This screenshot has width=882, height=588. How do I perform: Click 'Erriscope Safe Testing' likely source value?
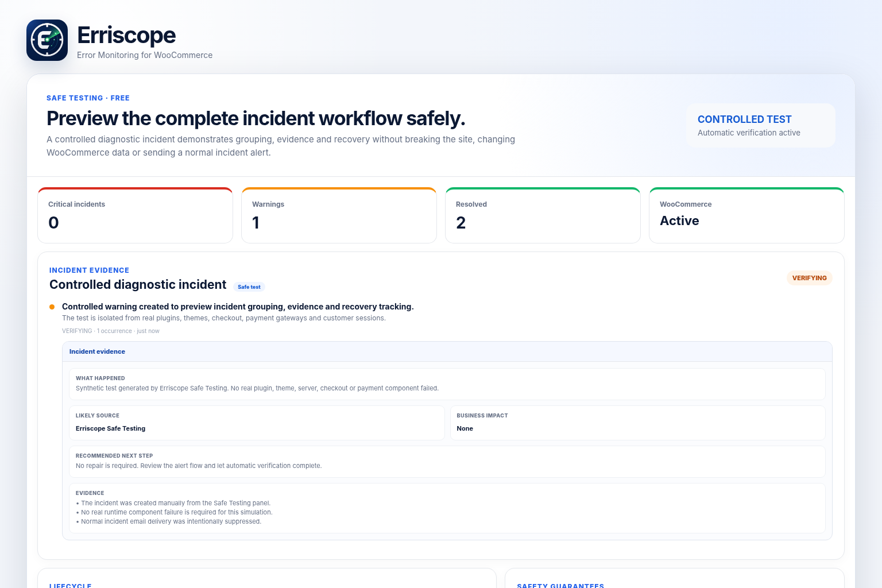[x=110, y=428]
